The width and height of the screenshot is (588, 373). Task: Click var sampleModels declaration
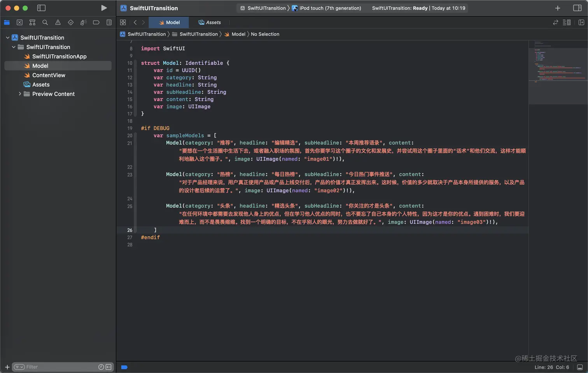point(185,136)
